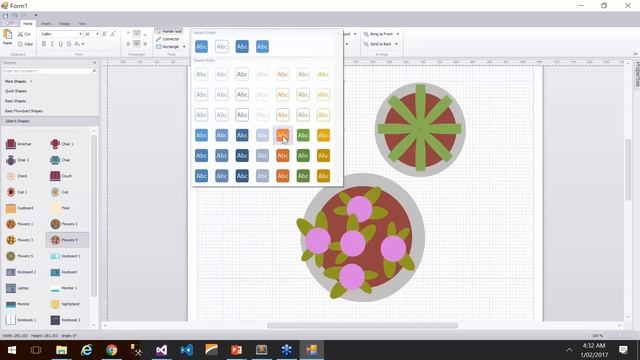
Task: Pick the Chair 2 shape
Action: click(18, 160)
